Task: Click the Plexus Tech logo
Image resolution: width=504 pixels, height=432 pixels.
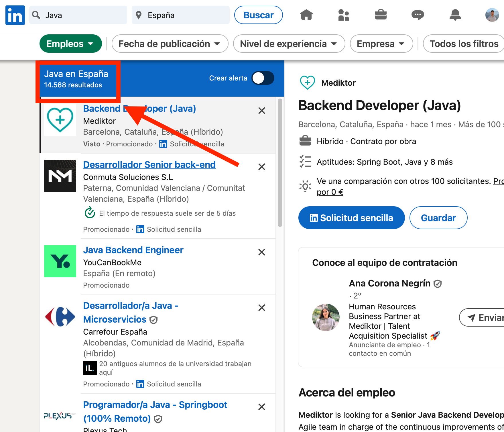Action: [x=60, y=416]
